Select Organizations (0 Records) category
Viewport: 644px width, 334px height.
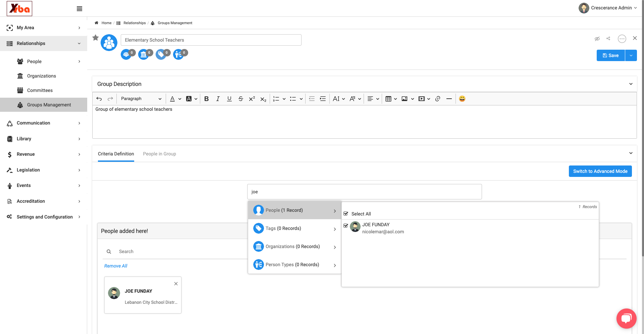(294, 246)
